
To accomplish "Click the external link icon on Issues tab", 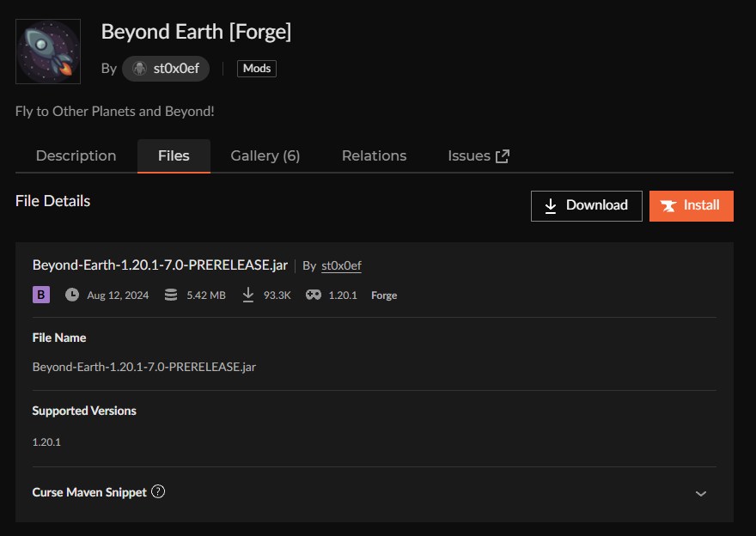I will pyautogui.click(x=503, y=155).
